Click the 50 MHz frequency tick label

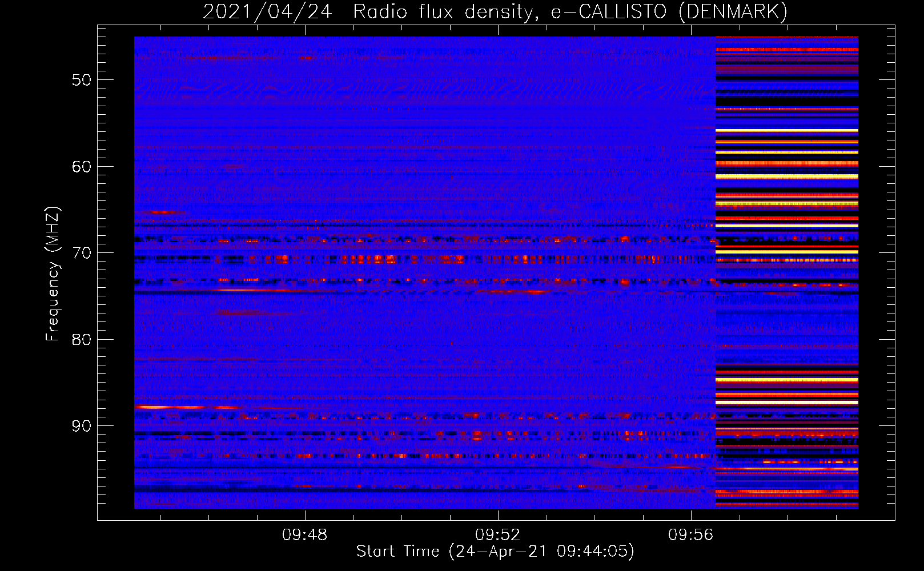82,80
